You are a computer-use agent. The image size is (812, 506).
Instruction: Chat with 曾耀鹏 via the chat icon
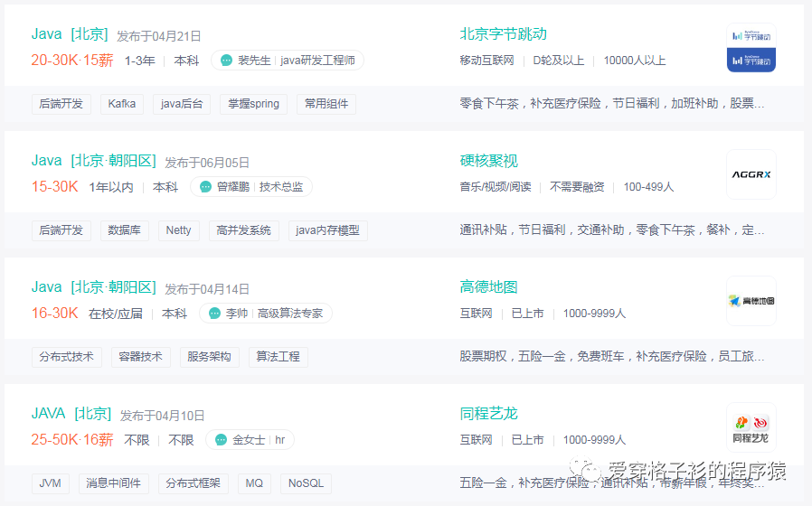[x=205, y=187]
